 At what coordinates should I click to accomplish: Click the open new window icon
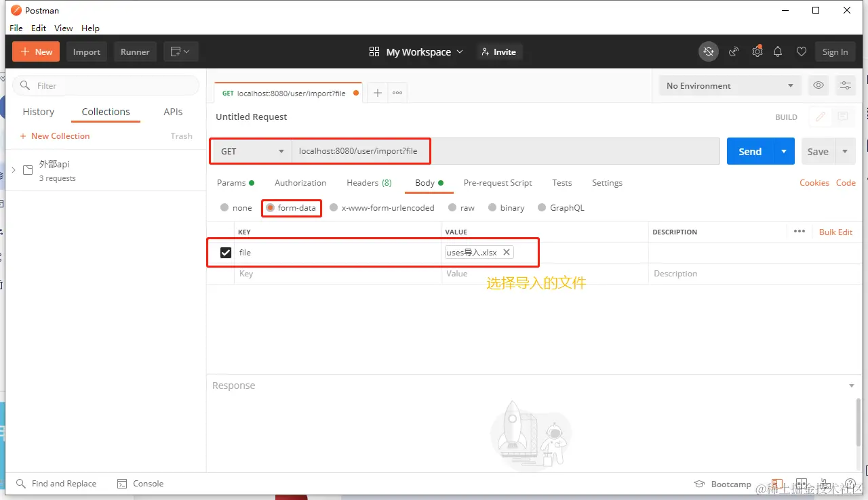click(x=180, y=51)
